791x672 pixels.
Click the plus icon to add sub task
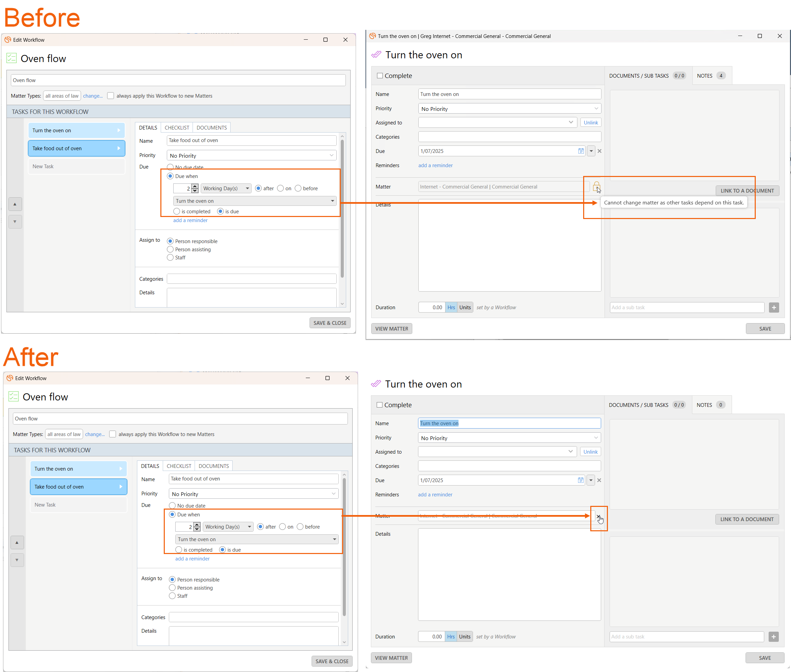[773, 308]
